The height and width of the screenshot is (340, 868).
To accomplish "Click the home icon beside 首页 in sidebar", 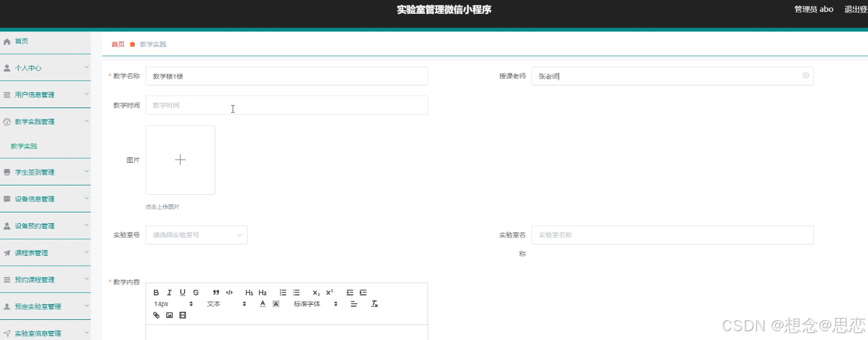I will point(7,41).
